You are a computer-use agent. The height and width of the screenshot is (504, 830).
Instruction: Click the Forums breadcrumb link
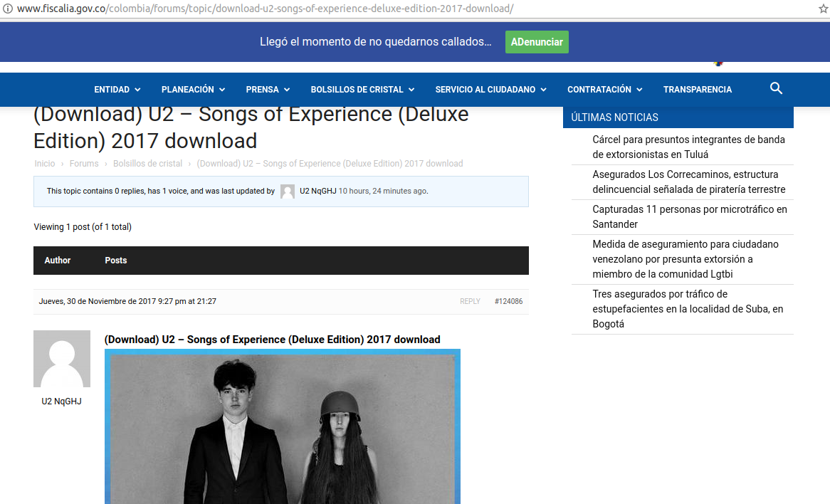(x=83, y=164)
